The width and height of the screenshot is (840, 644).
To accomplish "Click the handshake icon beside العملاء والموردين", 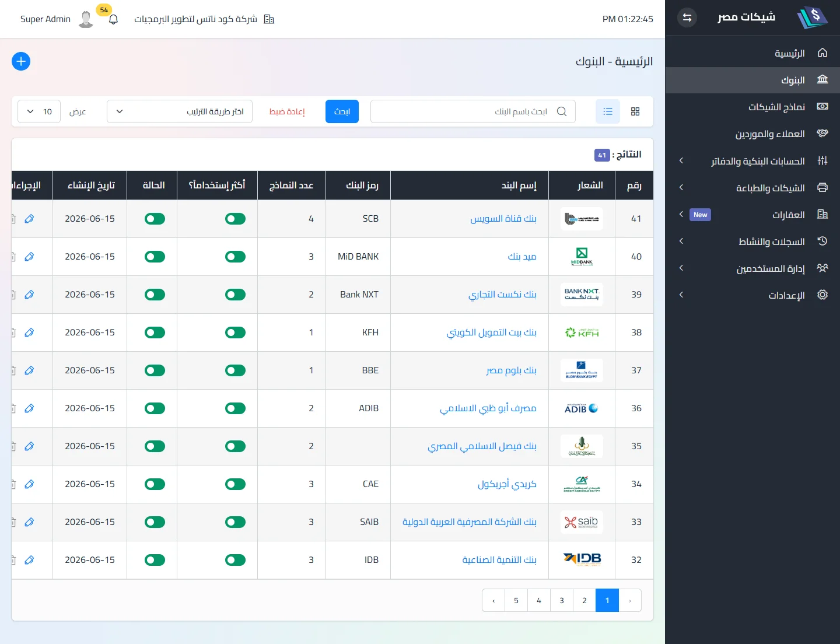I will (x=822, y=134).
